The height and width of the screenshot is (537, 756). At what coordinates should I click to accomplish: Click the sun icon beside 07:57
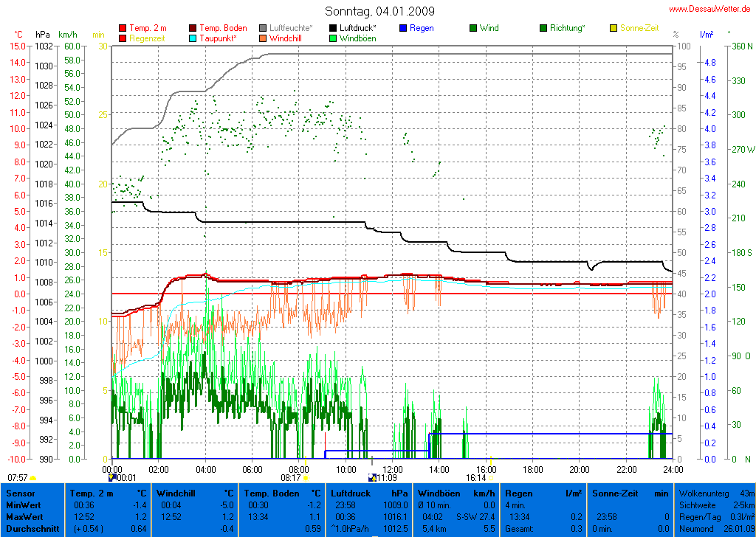(x=33, y=478)
